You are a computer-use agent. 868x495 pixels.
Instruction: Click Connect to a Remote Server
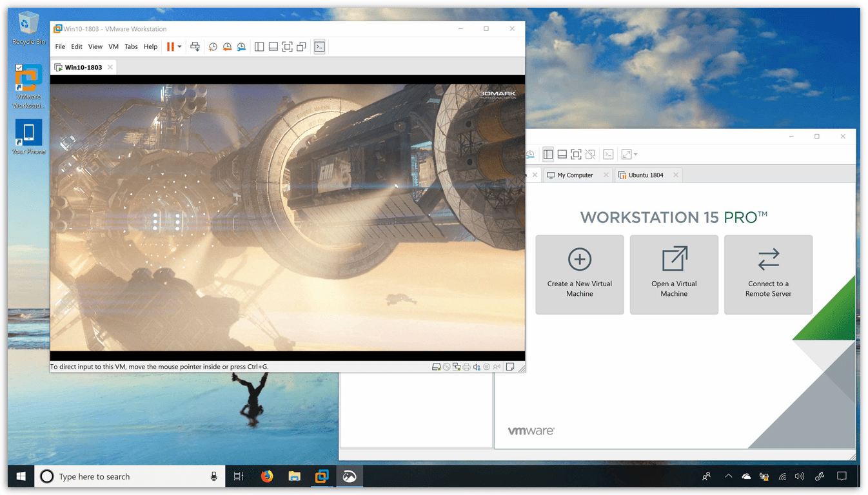tap(768, 275)
